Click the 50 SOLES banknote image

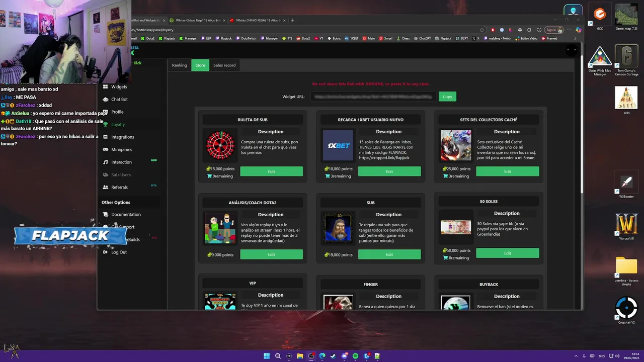point(456,227)
